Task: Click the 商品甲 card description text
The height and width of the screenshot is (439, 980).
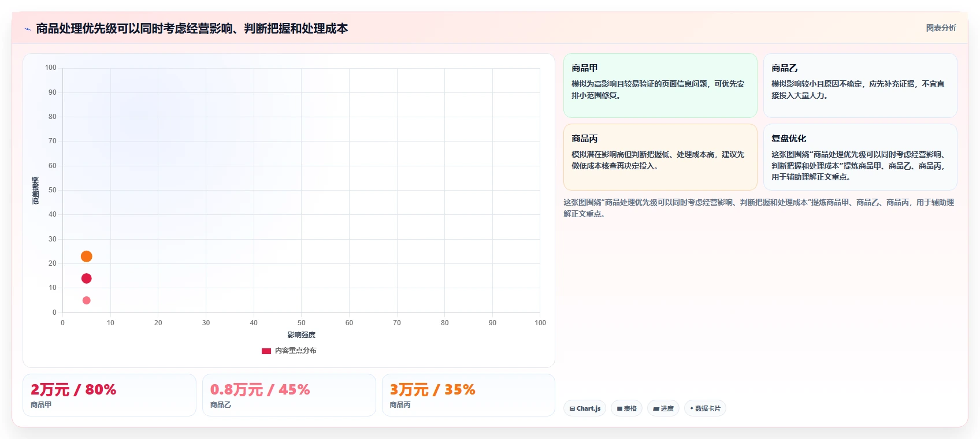Action: (658, 90)
